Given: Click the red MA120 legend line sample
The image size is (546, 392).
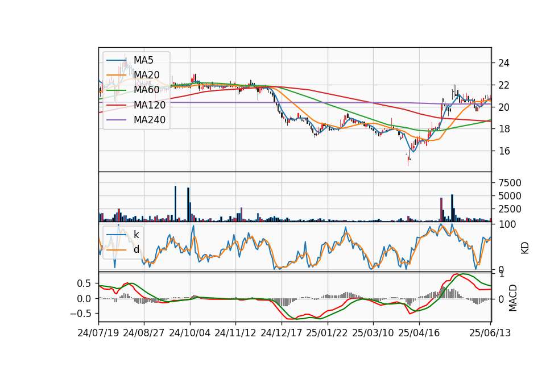Looking at the screenshot, I should [x=116, y=105].
